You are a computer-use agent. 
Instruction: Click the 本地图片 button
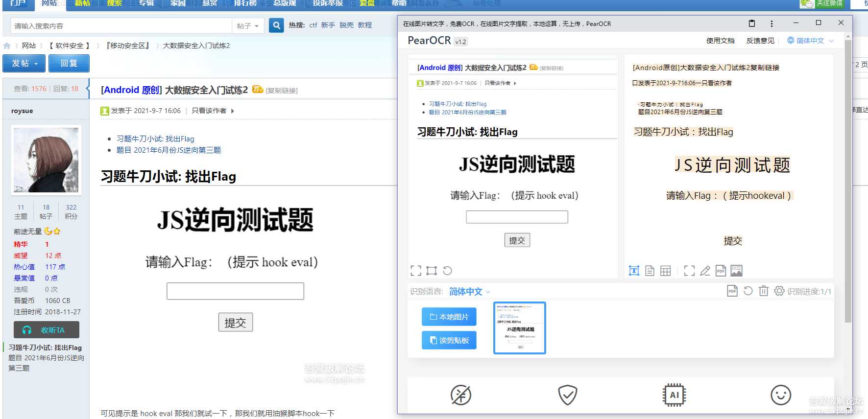[x=449, y=317]
